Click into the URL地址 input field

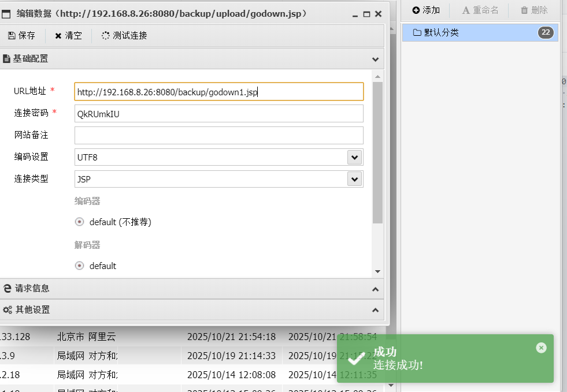tap(218, 92)
